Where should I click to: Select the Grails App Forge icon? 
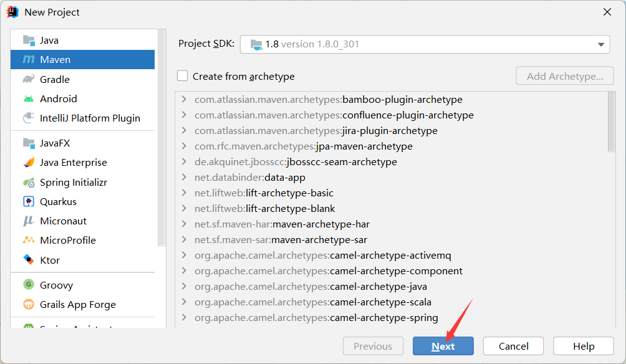coord(29,305)
